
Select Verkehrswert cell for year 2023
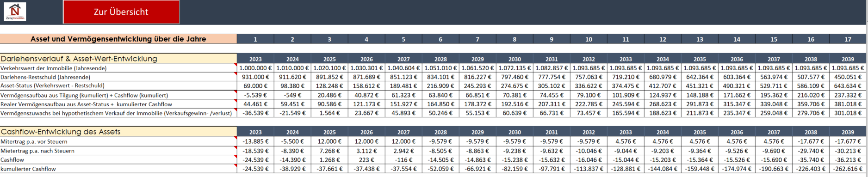[255, 68]
